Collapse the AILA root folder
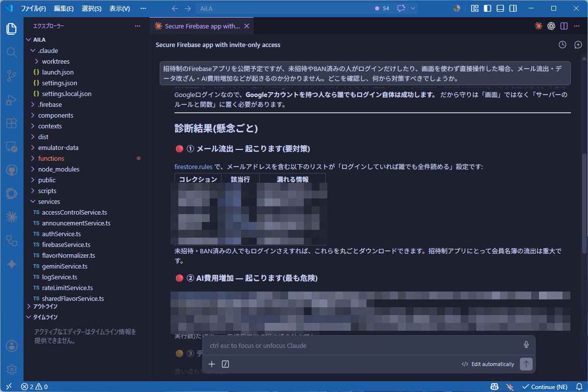This screenshot has width=588, height=392. coord(28,40)
